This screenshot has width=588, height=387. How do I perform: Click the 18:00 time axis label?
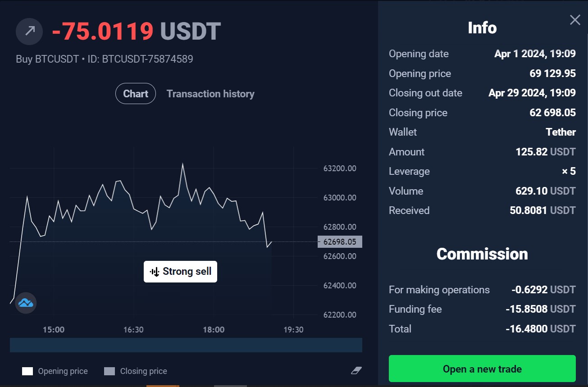pyautogui.click(x=214, y=330)
